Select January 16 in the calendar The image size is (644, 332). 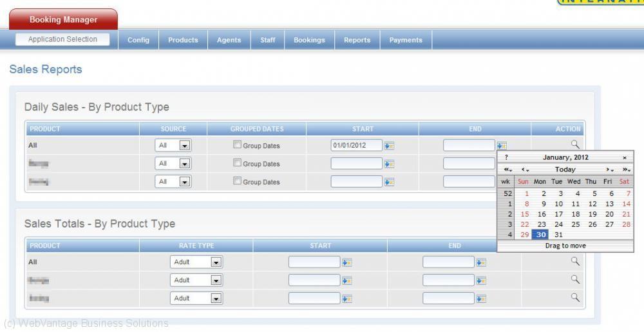[x=542, y=214]
